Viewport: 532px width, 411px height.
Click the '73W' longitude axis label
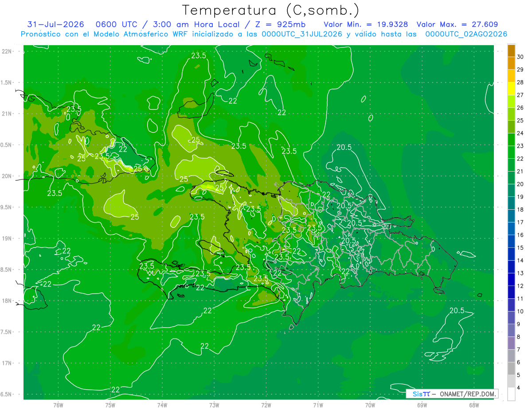click(214, 405)
